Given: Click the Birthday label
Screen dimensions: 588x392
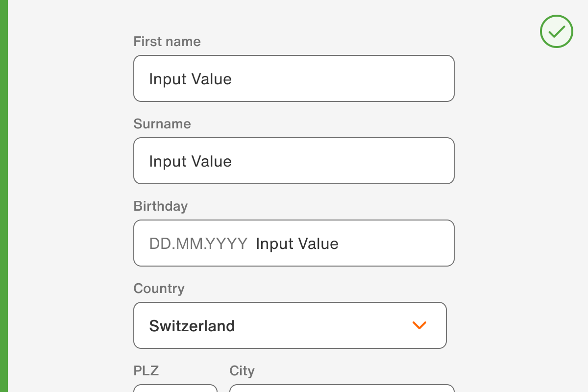Looking at the screenshot, I should coord(160,206).
